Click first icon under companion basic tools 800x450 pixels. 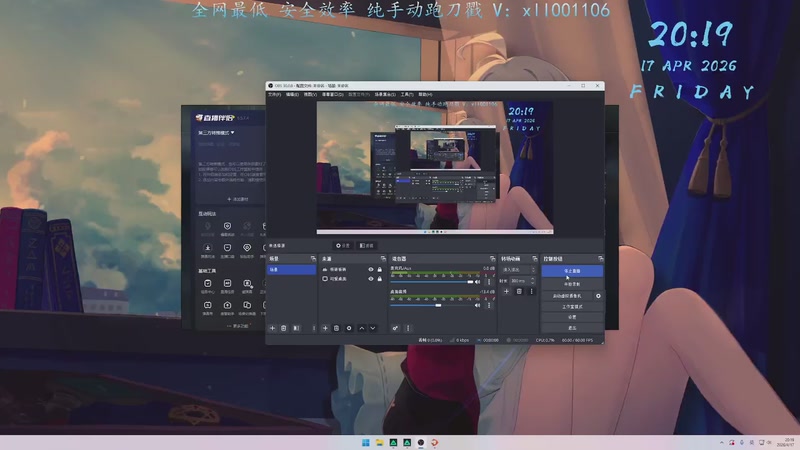pos(208,284)
